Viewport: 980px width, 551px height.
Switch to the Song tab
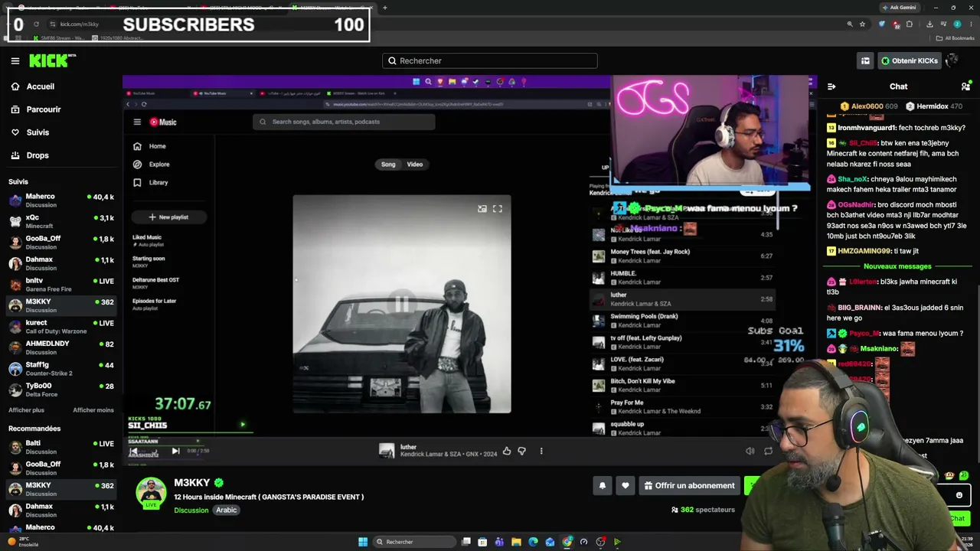(x=388, y=165)
